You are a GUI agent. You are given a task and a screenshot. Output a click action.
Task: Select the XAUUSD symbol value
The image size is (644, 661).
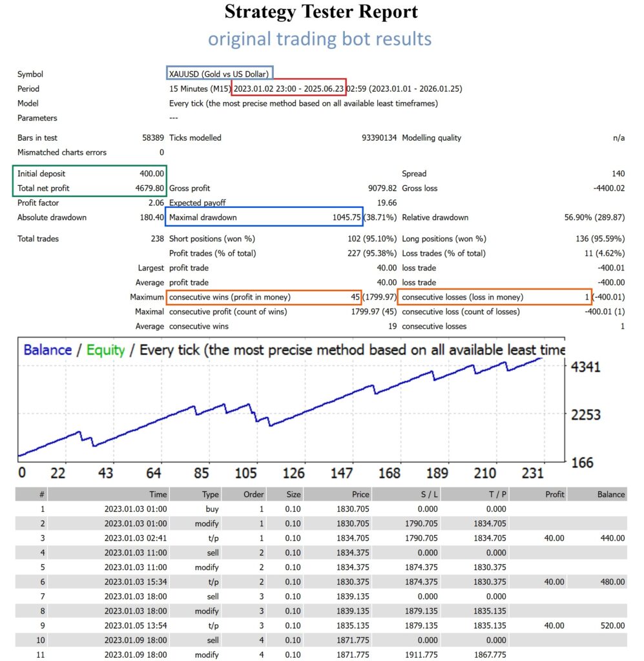tap(219, 74)
